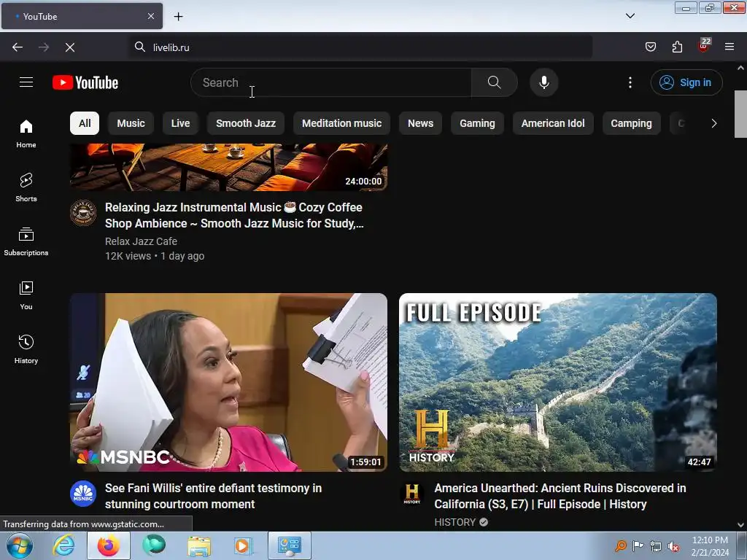Screen dimensions: 747x560
Task: Open Shorts from the sidebar
Action: tap(26, 187)
